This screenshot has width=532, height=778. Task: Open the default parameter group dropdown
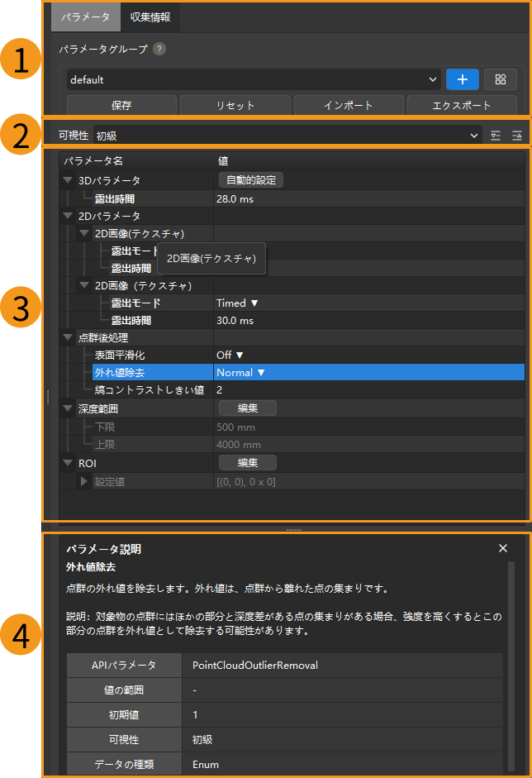(254, 79)
